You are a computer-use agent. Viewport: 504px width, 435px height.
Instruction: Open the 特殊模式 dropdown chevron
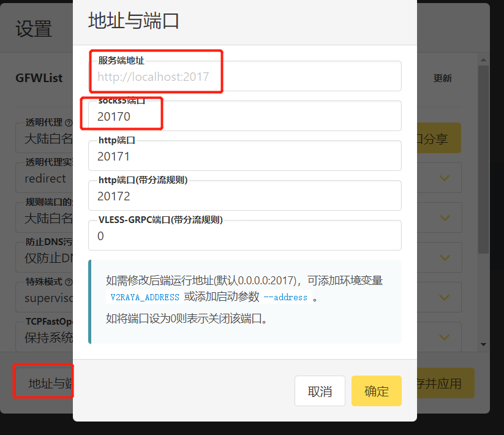coord(445,298)
